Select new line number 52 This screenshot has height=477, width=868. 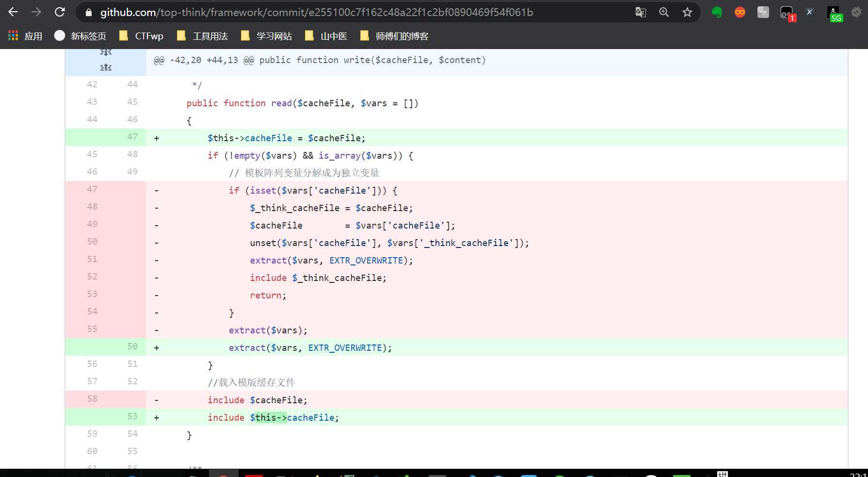(132, 381)
